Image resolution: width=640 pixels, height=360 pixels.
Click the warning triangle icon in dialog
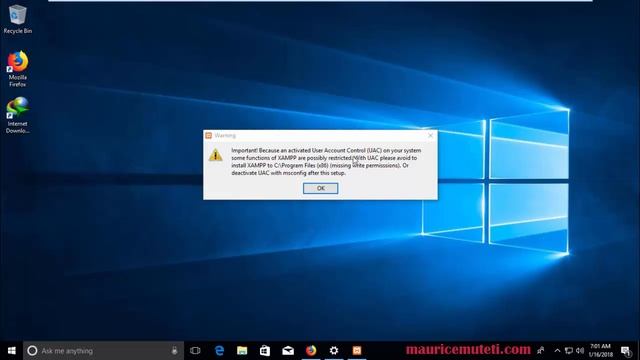[216, 155]
